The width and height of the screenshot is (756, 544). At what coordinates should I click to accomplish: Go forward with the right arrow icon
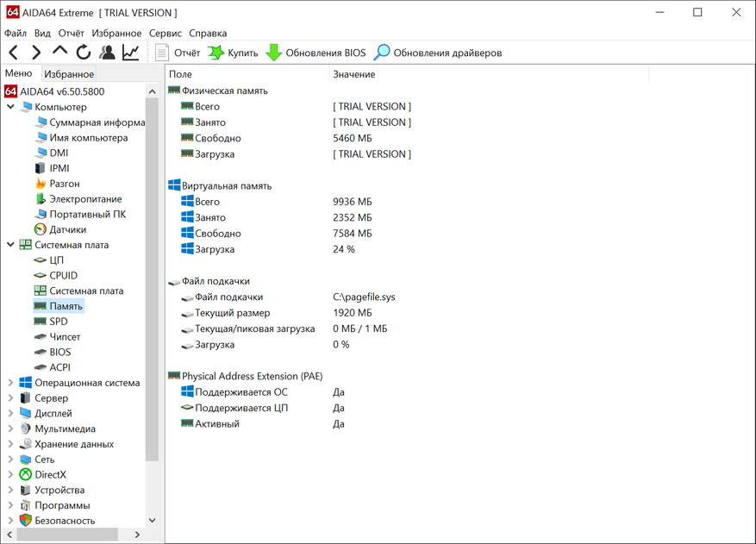36,52
